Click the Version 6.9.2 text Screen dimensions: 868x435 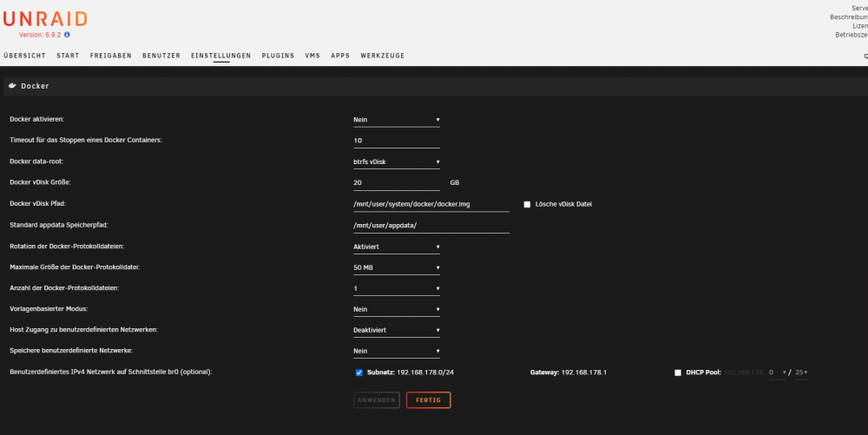[40, 35]
